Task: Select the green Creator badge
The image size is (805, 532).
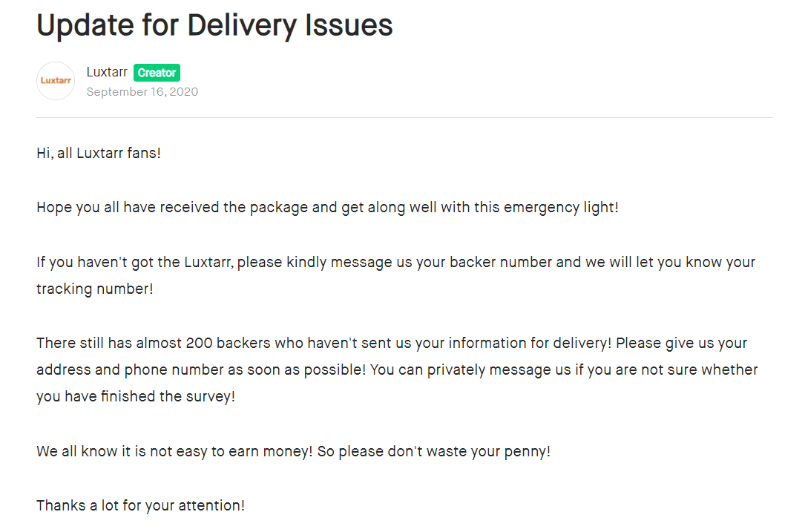Action: (157, 73)
